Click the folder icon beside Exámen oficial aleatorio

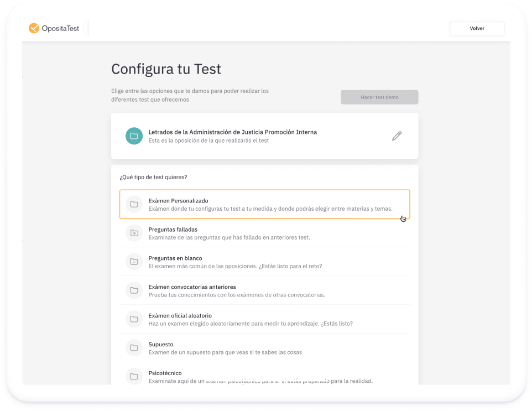click(x=134, y=319)
